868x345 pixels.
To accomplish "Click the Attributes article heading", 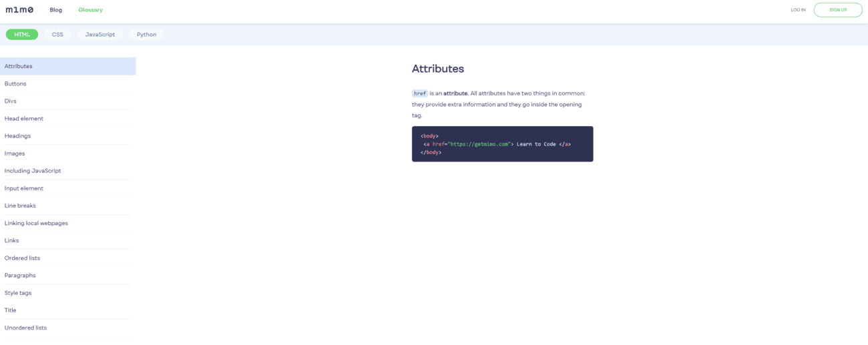I will [x=438, y=69].
